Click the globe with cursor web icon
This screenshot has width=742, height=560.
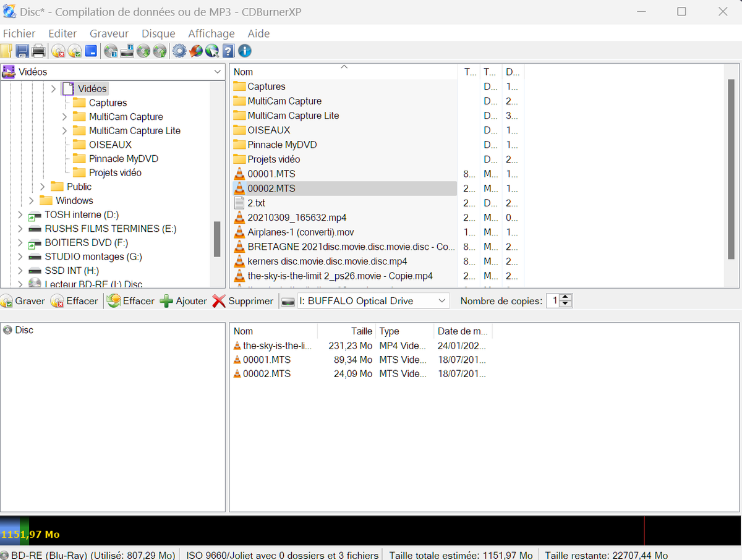point(212,51)
